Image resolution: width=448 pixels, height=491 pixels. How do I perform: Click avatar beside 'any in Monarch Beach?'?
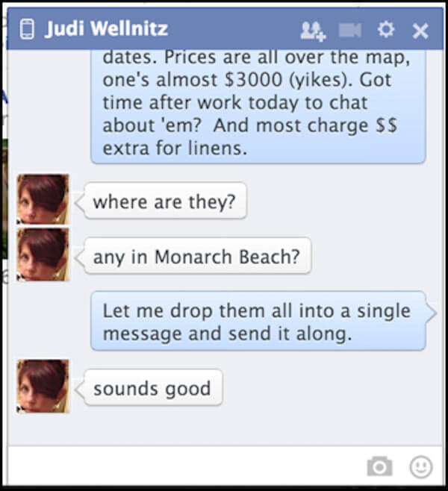pos(43,254)
